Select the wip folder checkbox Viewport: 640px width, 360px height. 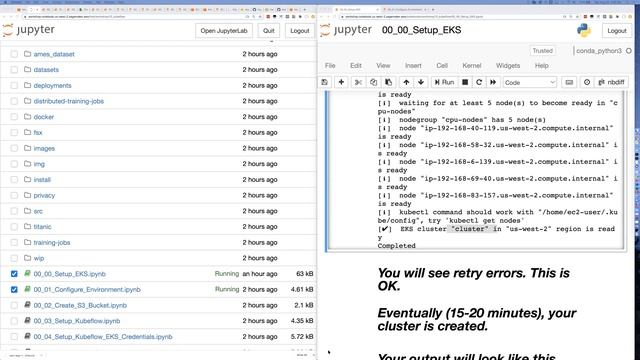tap(14, 258)
